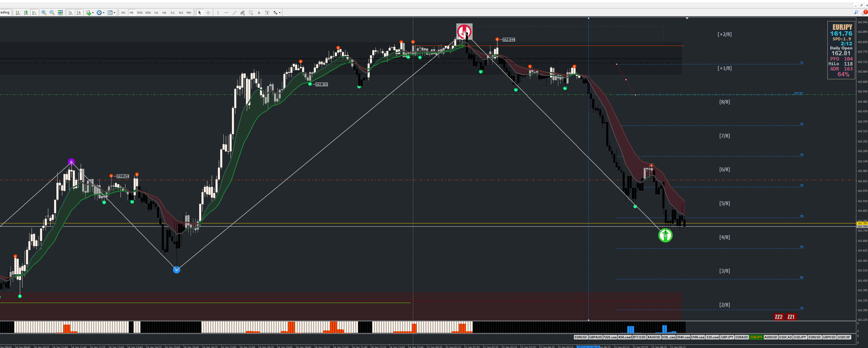Click the Zoom In magnifier icon
Image resolution: width=868 pixels, height=348 pixels.
pyautogui.click(x=44, y=13)
